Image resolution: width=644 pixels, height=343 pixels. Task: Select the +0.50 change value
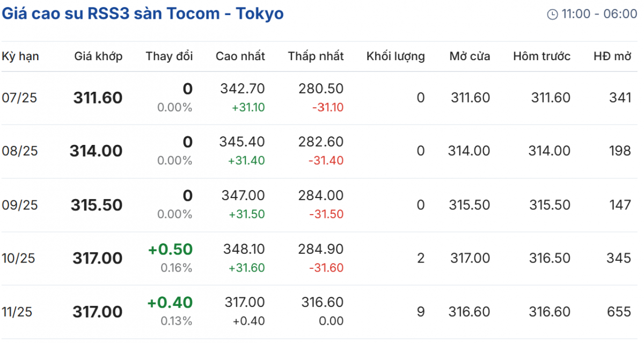[170, 250]
